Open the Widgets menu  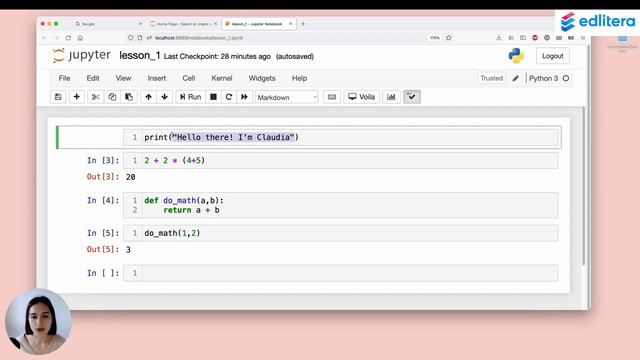coord(262,78)
